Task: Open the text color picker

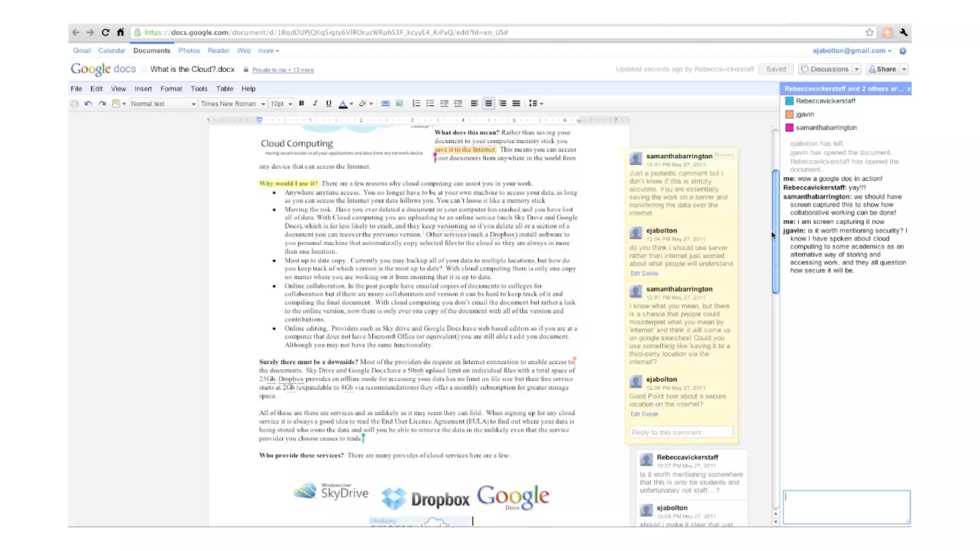Action: (x=343, y=103)
